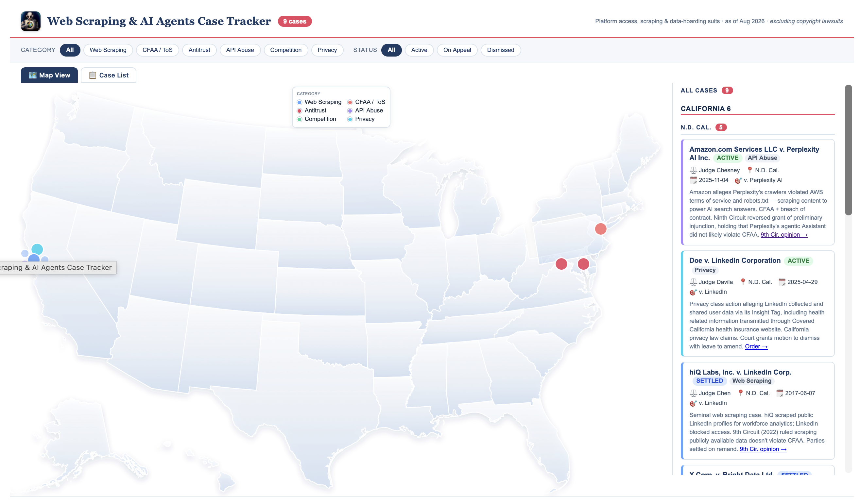
Task: Open the Amazon.com Services LLC v. Perplexity case title
Action: pos(754,153)
